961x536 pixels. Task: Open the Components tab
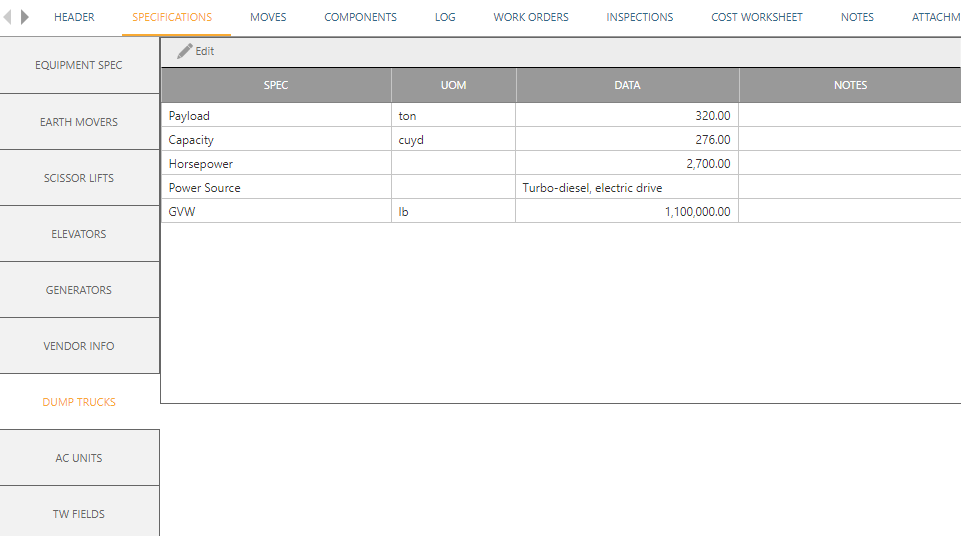(360, 17)
